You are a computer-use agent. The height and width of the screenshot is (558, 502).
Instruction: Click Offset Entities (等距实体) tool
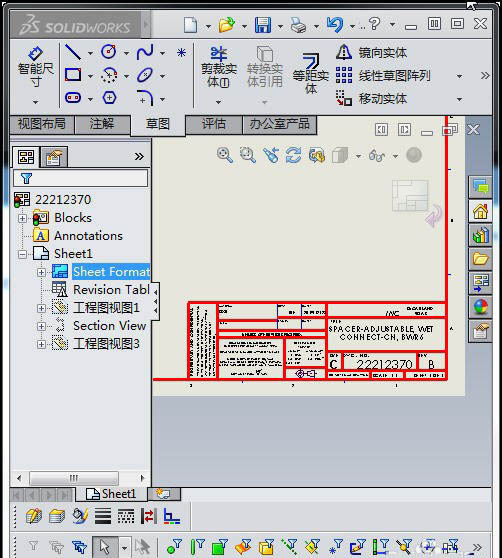click(x=311, y=73)
